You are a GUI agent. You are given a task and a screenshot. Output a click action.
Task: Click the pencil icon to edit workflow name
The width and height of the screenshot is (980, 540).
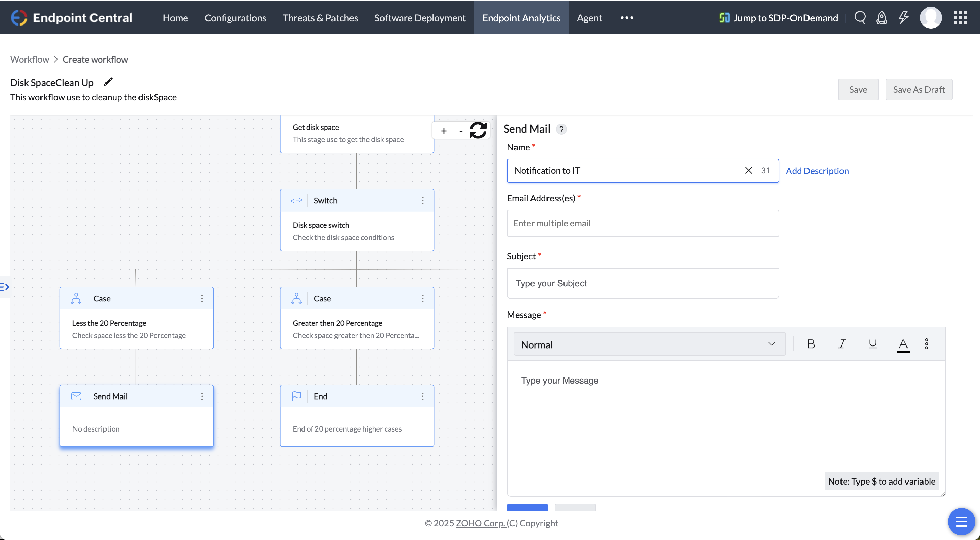click(x=108, y=82)
